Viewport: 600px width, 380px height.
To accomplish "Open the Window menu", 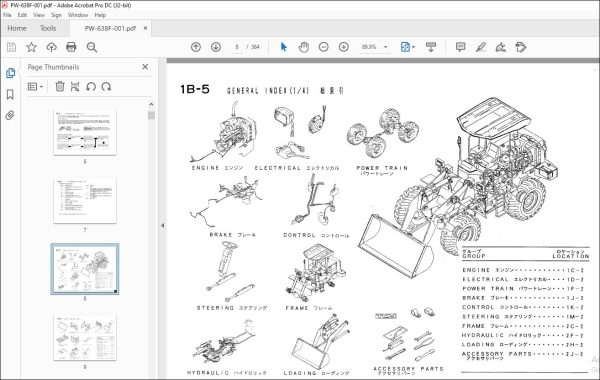I will point(78,15).
